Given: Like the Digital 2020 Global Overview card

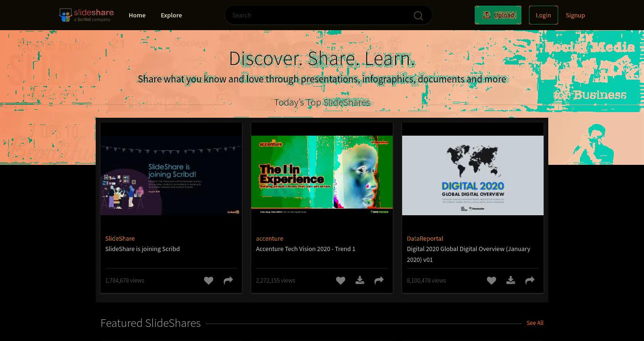Looking at the screenshot, I should point(491,280).
